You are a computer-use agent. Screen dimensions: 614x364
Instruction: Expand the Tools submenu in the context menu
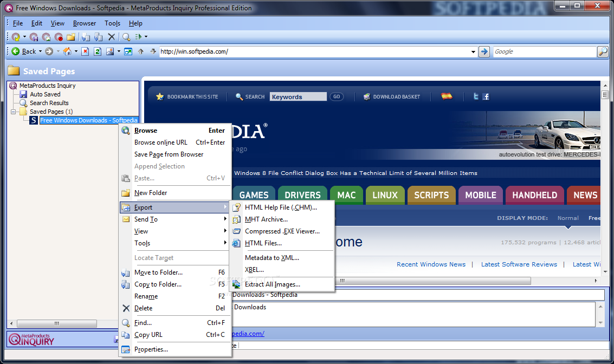pos(174,243)
